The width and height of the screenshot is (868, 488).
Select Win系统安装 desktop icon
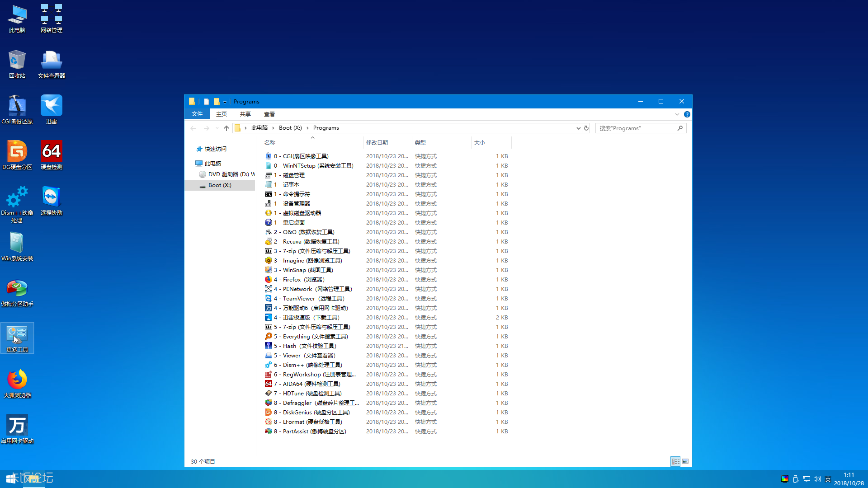tap(17, 247)
